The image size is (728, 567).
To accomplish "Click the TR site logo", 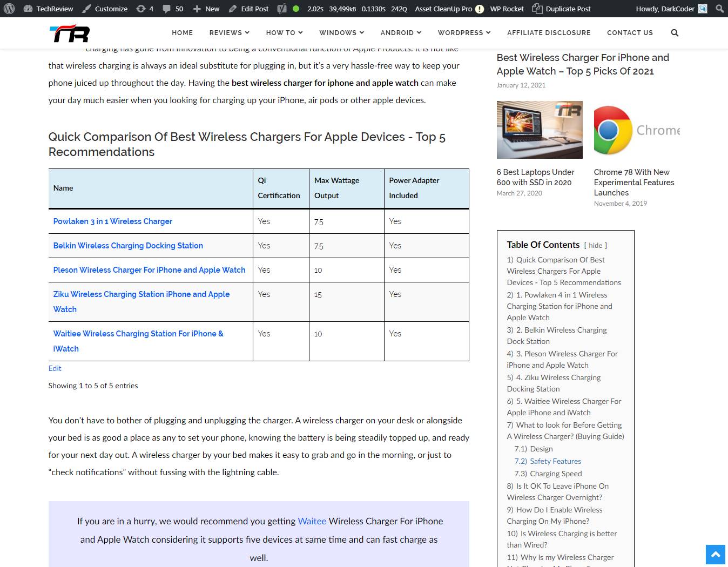I will [x=70, y=33].
